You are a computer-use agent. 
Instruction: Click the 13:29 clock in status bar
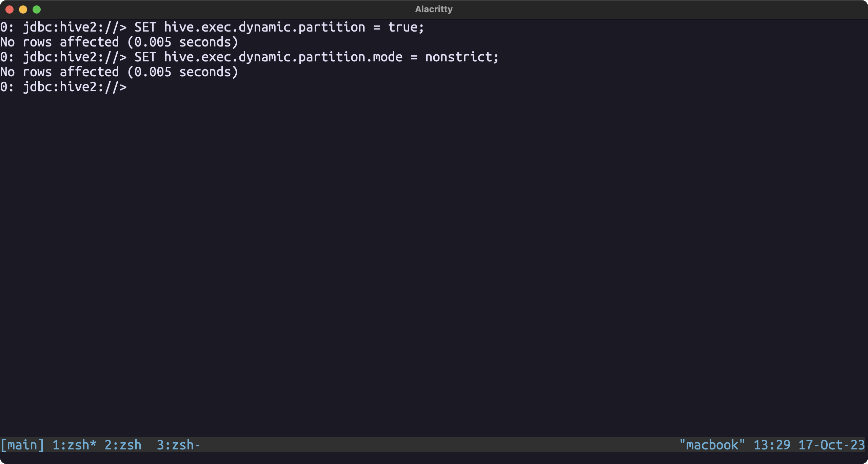pyautogui.click(x=772, y=445)
